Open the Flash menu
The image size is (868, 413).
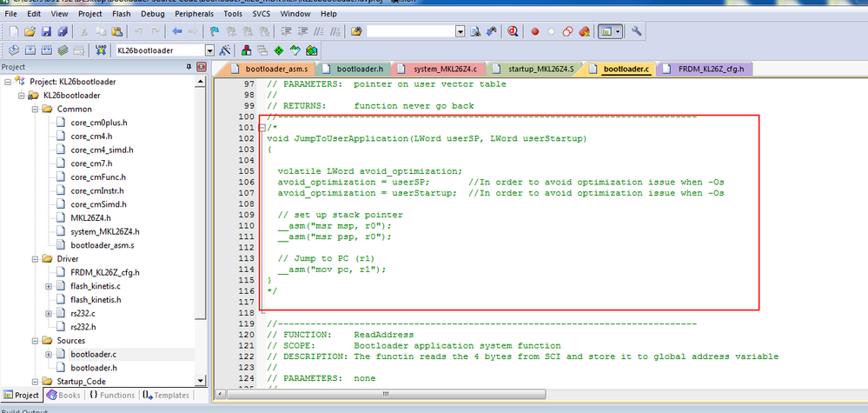[122, 13]
